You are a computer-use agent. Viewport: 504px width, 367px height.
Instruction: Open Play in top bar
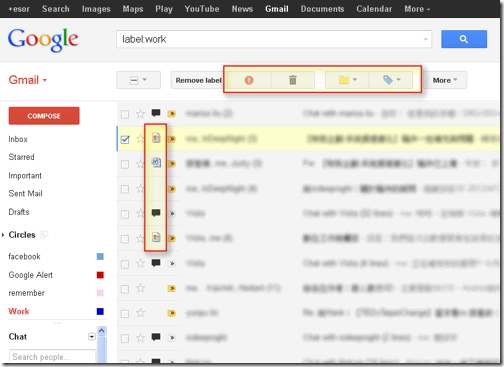click(164, 9)
